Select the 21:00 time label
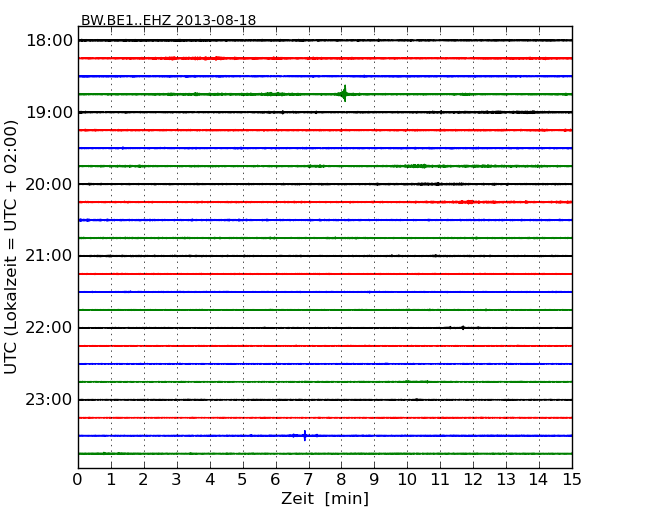650x520 pixels. pyautogui.click(x=49, y=256)
